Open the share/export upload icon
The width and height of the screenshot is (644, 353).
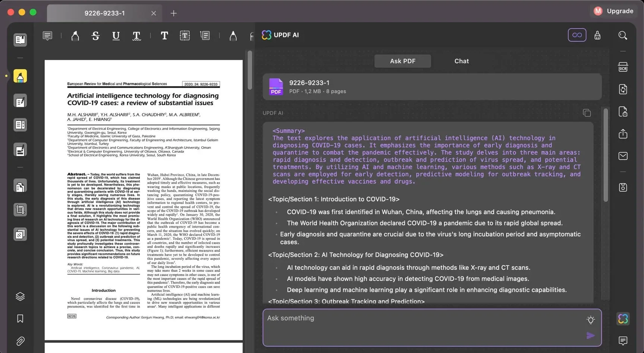623,134
